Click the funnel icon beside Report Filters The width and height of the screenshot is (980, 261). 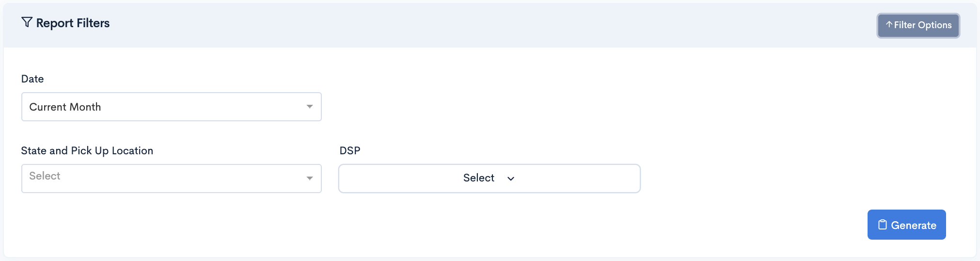coord(27,22)
